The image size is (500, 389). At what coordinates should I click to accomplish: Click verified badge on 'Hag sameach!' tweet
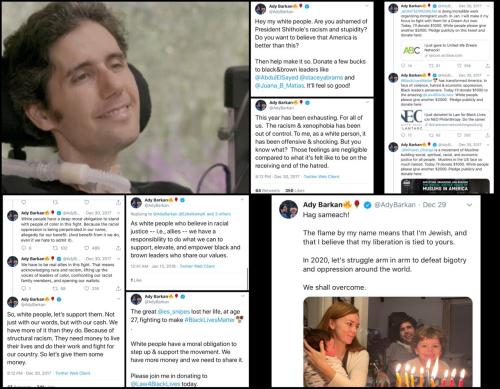coord(367,205)
